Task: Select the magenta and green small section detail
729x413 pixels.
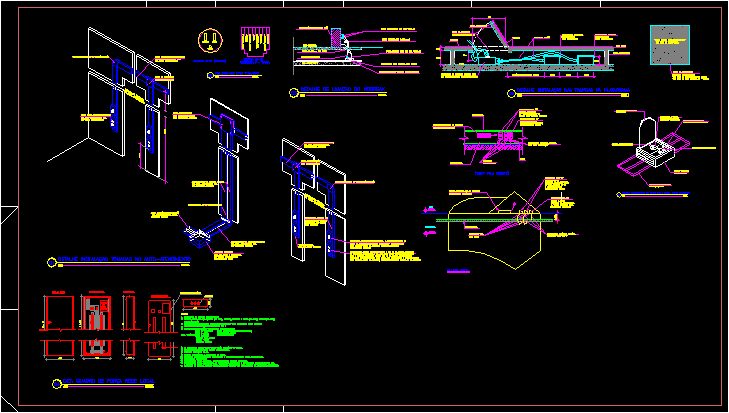Action: (x=494, y=140)
